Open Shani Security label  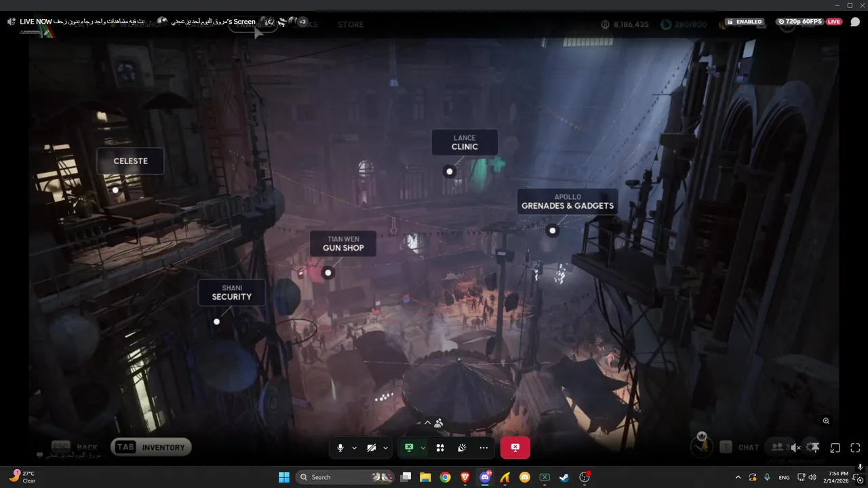click(231, 293)
